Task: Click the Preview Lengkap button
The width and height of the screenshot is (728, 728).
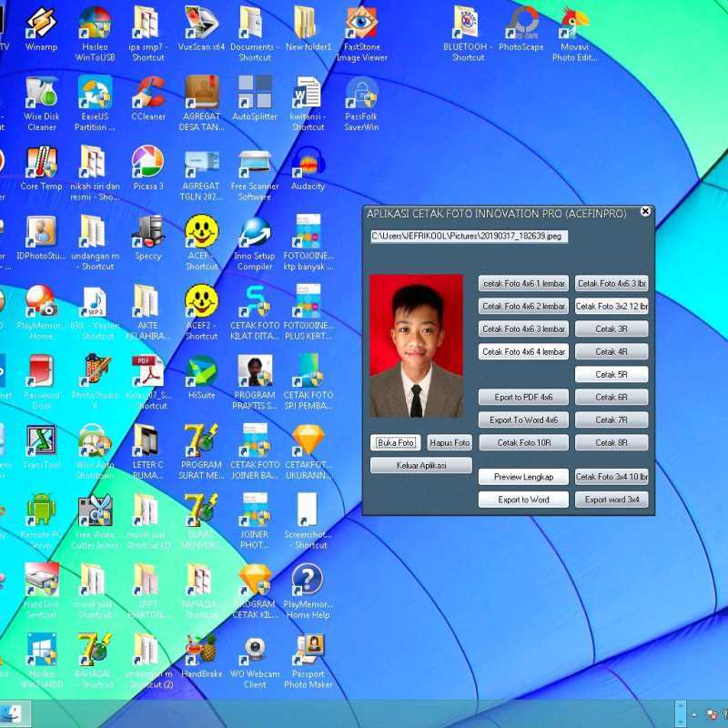Action: (x=522, y=476)
